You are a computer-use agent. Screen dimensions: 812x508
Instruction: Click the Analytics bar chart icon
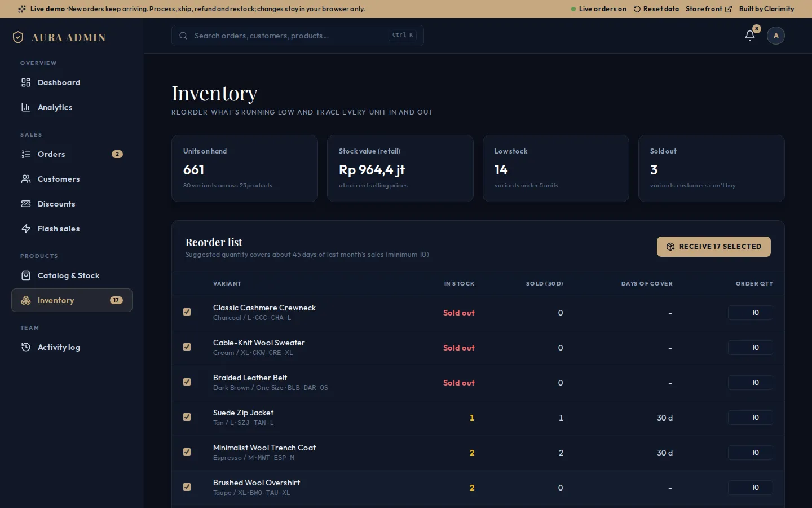26,107
